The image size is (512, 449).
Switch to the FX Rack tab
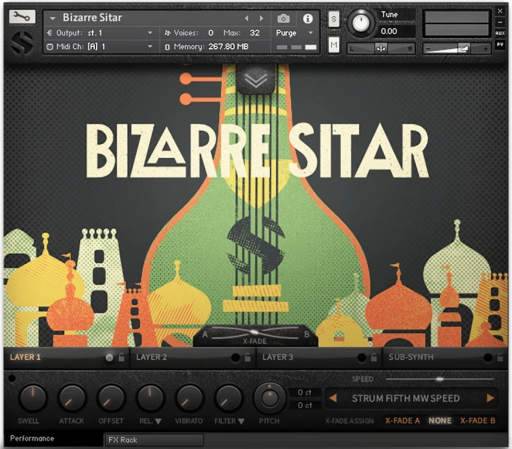pos(154,440)
